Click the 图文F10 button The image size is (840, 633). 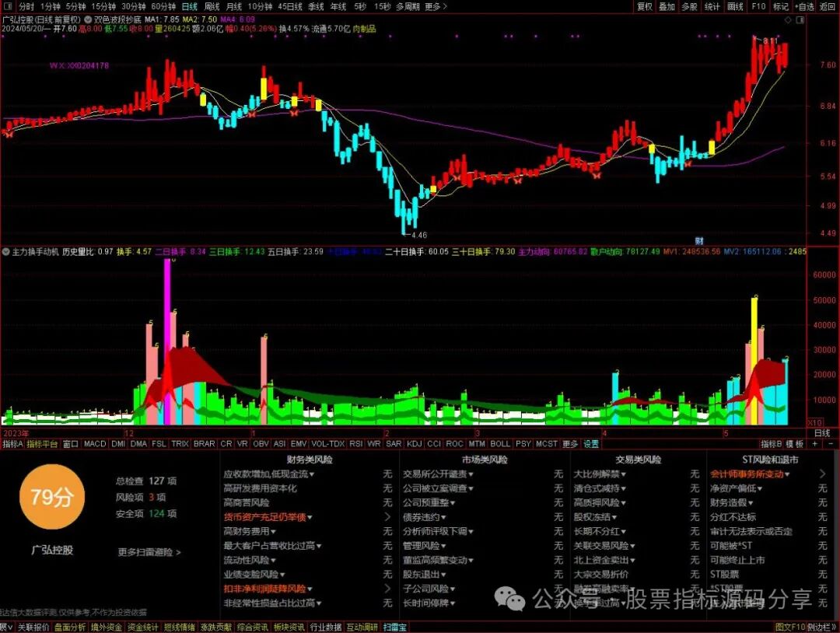(x=789, y=627)
